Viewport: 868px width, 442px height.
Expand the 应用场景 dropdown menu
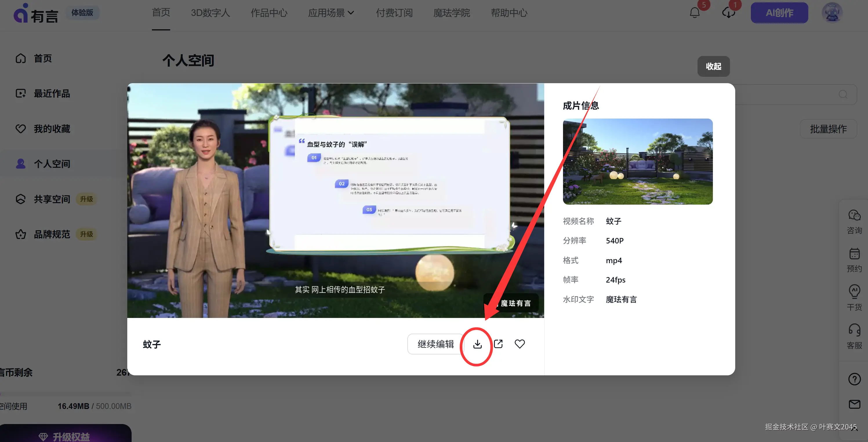pyautogui.click(x=331, y=13)
